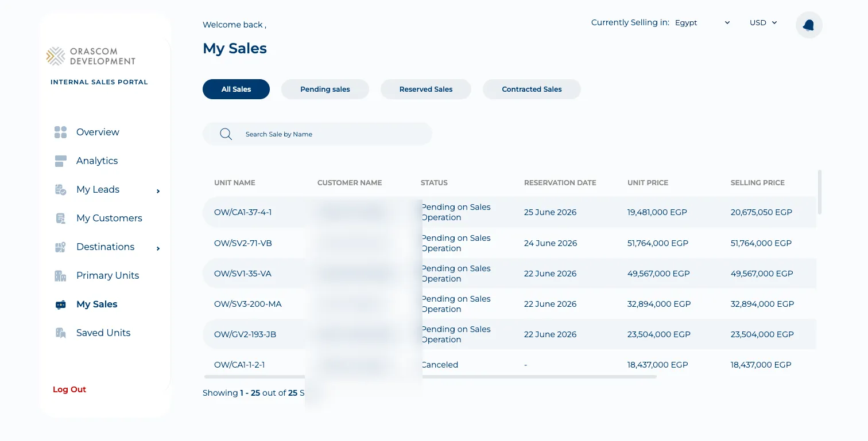This screenshot has height=441, width=868.
Task: Click the UNIT PRICE column header
Action: 648,183
